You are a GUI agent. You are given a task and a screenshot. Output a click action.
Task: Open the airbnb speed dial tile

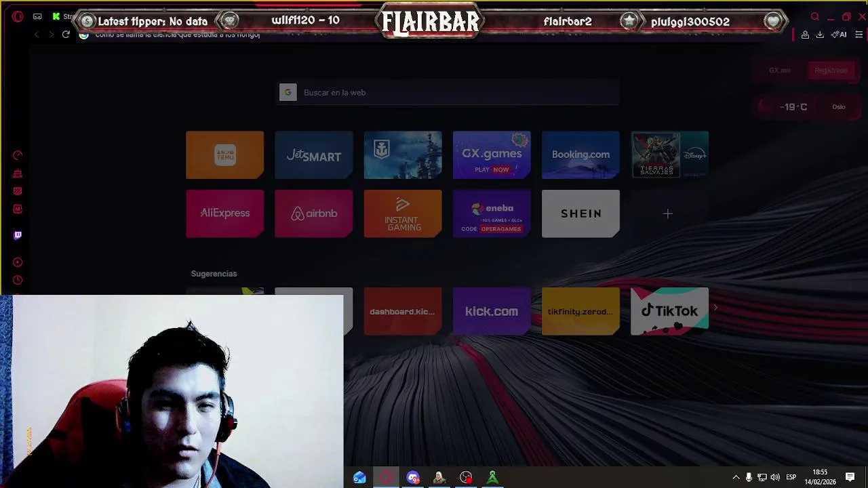click(313, 213)
